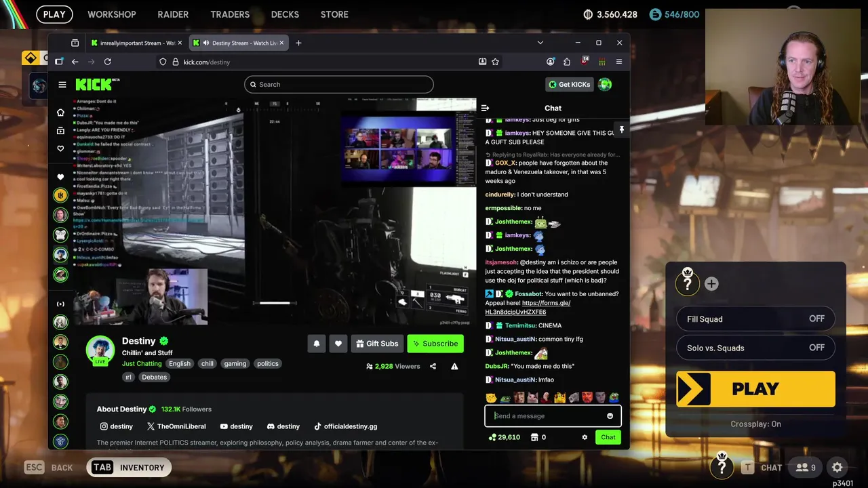
Task: Open officialdestiny.gg TikTok link
Action: tap(345, 426)
